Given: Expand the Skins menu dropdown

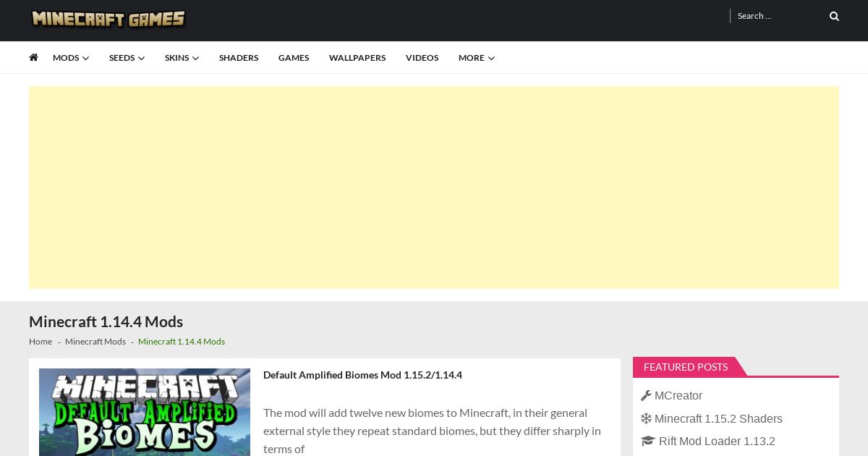Looking at the screenshot, I should point(182,58).
